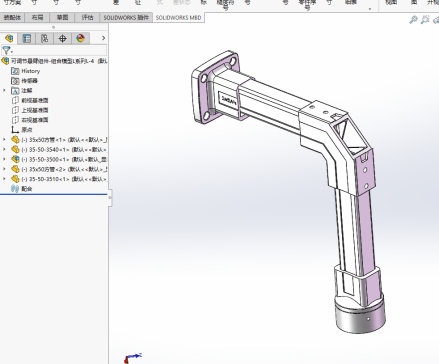Open the DisplayManager color ball tab
The width and height of the screenshot is (439, 364).
tap(80, 38)
